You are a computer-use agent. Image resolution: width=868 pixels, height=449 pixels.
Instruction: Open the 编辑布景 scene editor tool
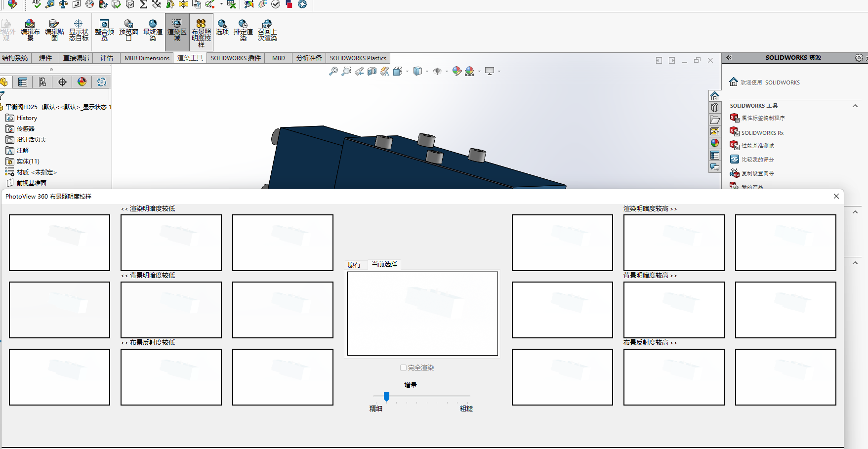point(30,30)
